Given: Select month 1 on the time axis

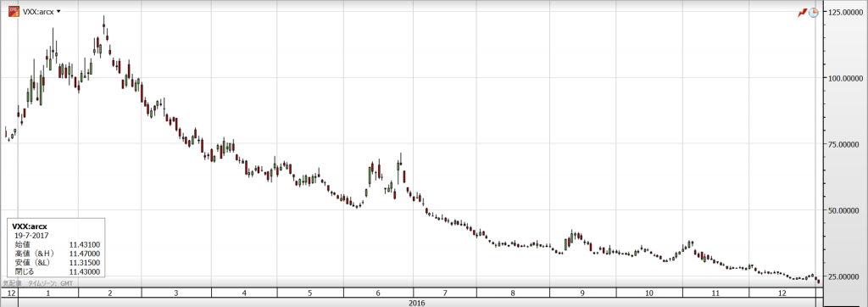Looking at the screenshot, I should (x=48, y=293).
